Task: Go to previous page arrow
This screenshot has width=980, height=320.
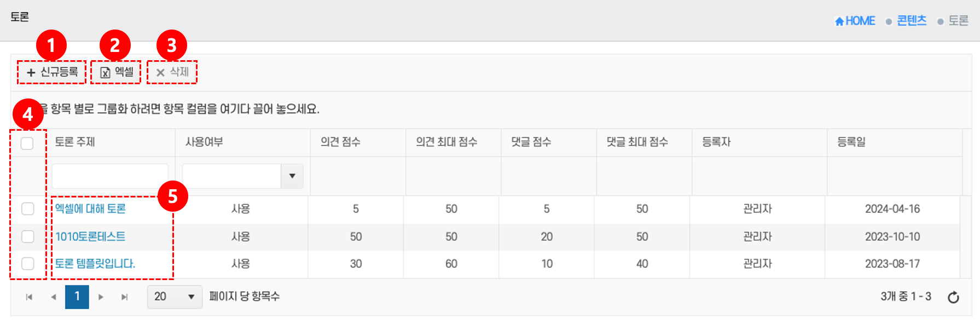Action: [54, 297]
